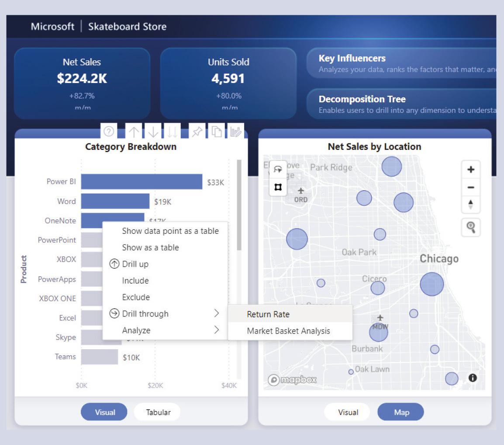Click the mapbox logo link
Image resolution: width=504 pixels, height=445 pixels.
point(292,380)
